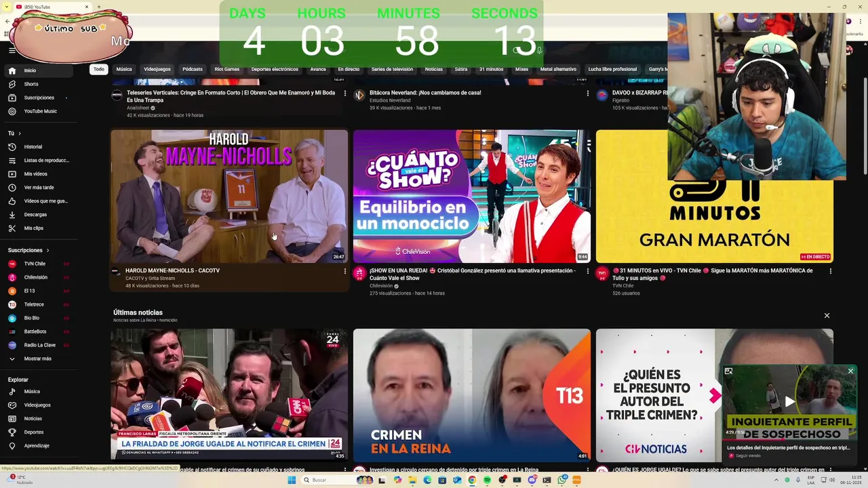
Task: Open HAROLD MAYNE-NICHOLLS - CACOTV video title
Action: (172, 270)
